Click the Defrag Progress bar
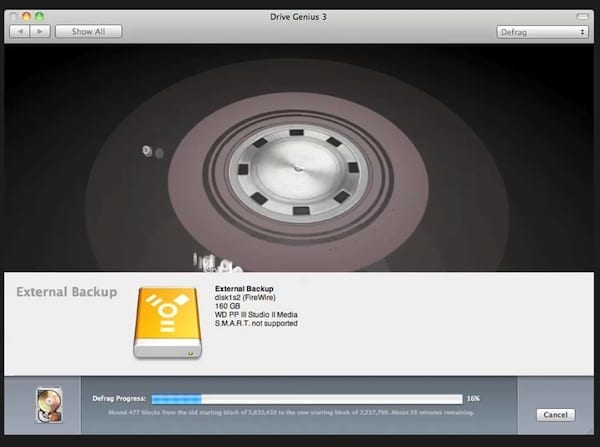600x447 pixels. (x=306, y=398)
